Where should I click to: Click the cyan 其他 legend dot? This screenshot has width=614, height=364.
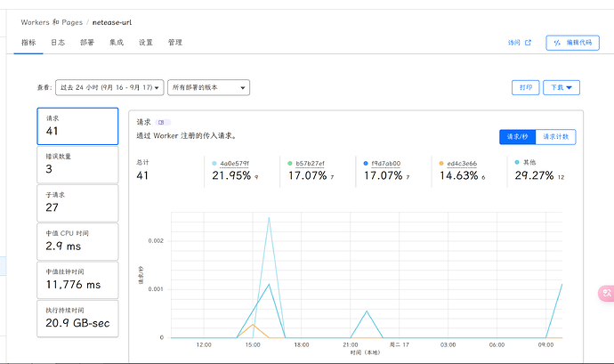[517, 162]
